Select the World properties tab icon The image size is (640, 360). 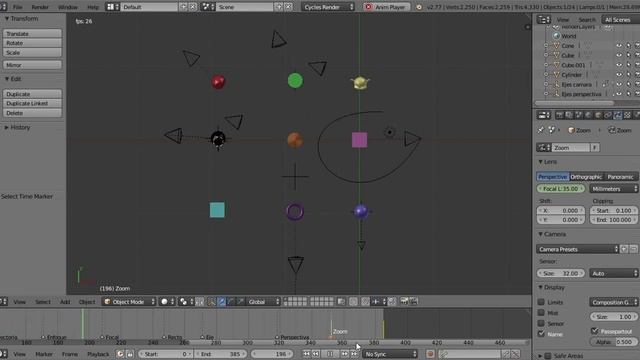tap(589, 116)
